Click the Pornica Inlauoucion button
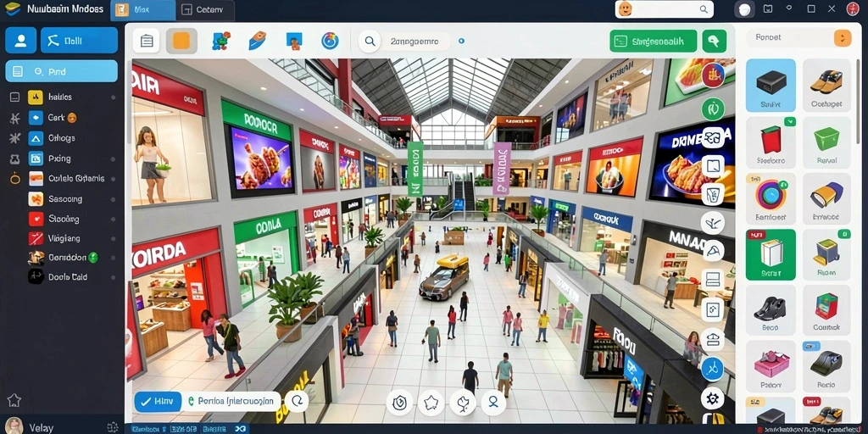The width and height of the screenshot is (868, 434). pyautogui.click(x=231, y=402)
